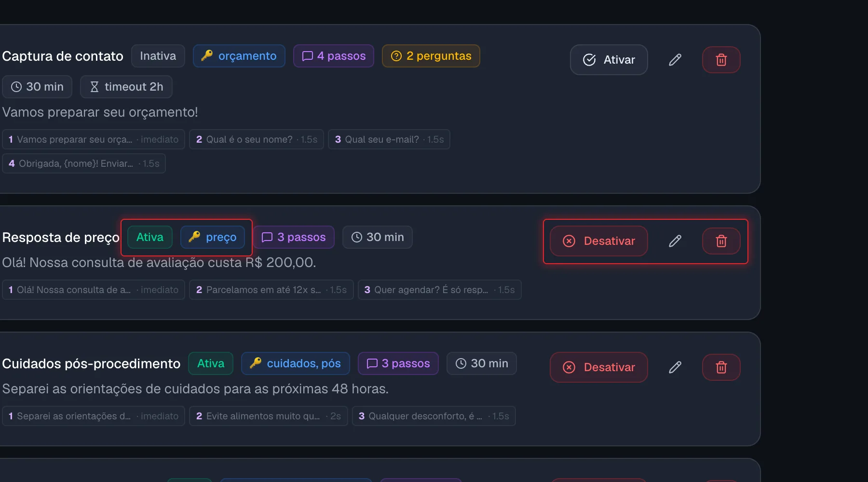Select step 2 Parcelamos em até 12x
Screen dimensions: 868x482
tap(271, 290)
